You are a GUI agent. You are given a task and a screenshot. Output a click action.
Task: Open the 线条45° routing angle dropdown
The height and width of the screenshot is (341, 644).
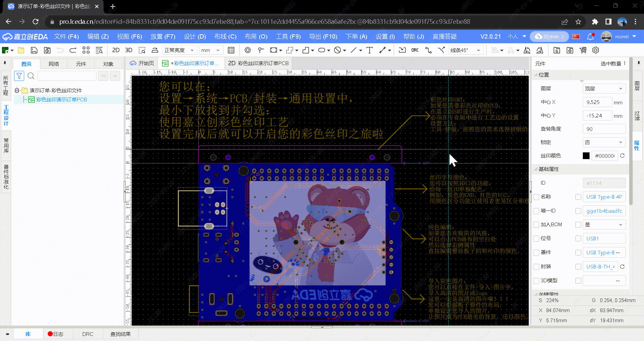coord(466,50)
